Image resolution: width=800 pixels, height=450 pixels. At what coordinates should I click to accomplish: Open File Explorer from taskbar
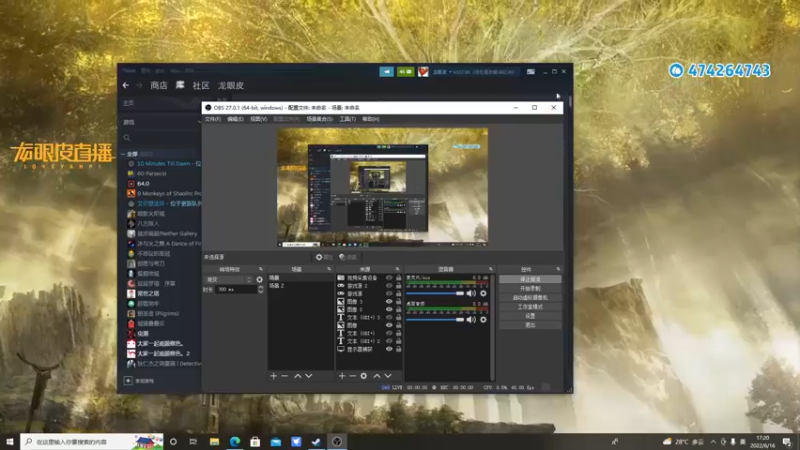click(x=214, y=441)
